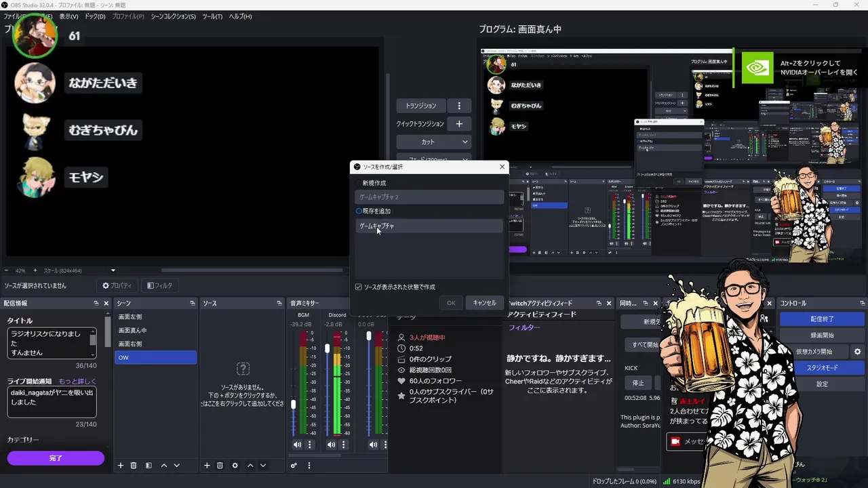Click the go-live notification text field
Screen dimensions: 868x488
point(52,402)
